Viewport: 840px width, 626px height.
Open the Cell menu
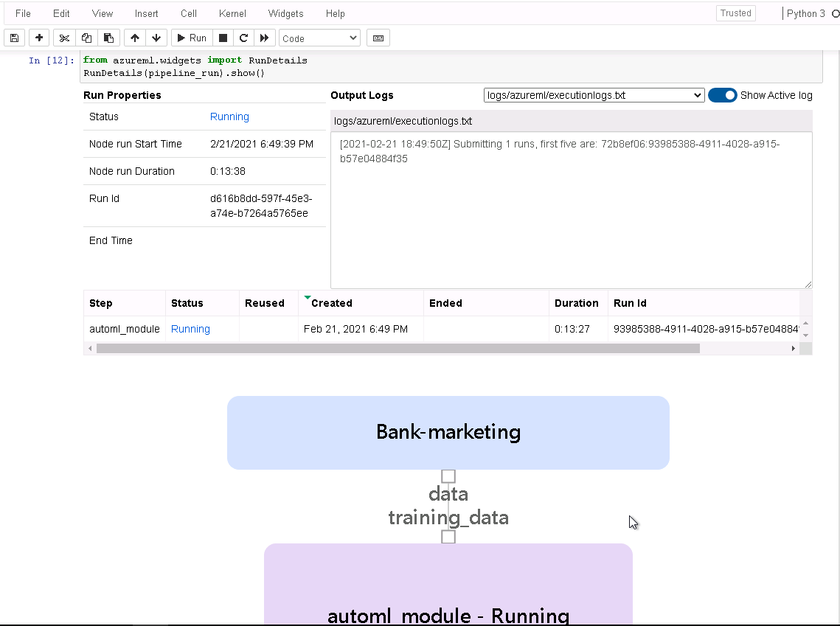189,13
